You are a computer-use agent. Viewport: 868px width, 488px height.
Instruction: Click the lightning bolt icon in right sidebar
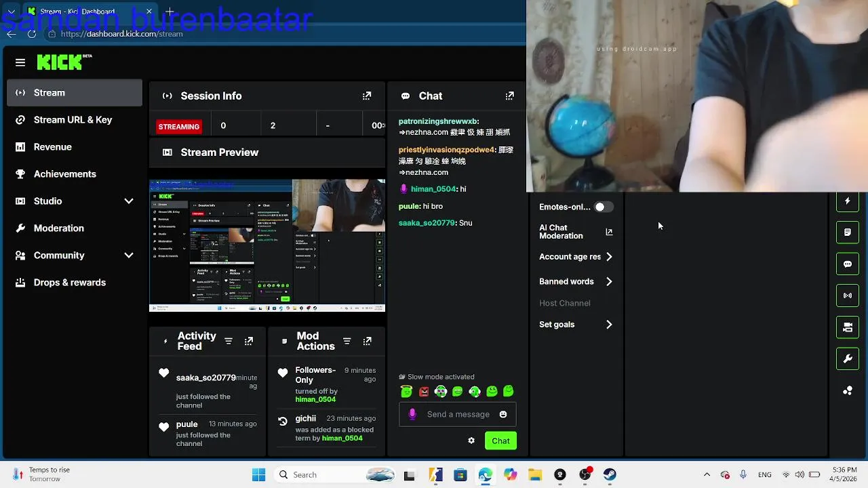[x=848, y=201]
